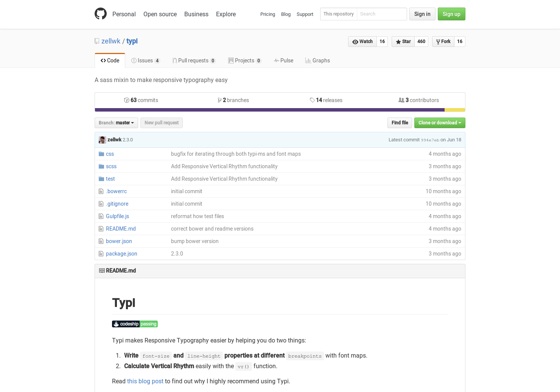Viewport: 560px width, 392px height.
Task: Open the This repository search scope selector
Action: point(339,14)
